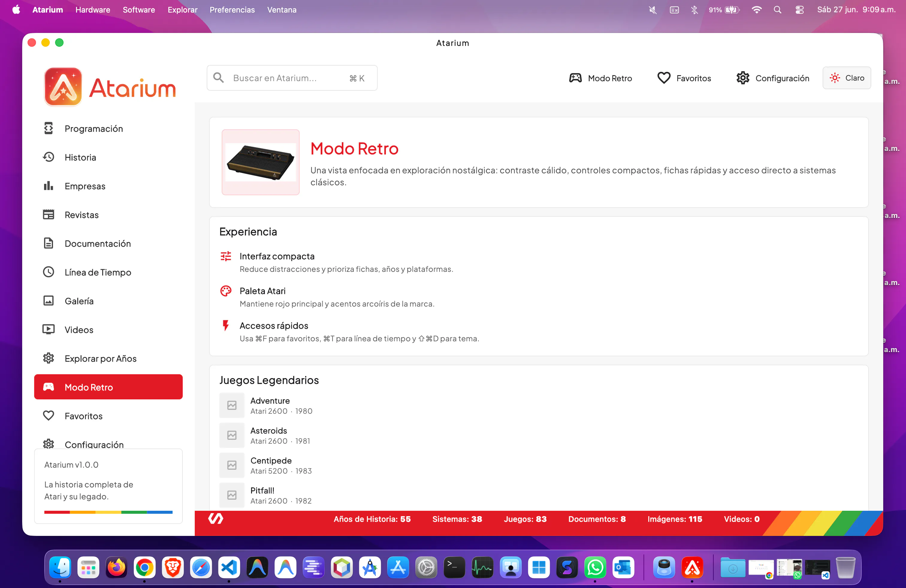The width and height of the screenshot is (906, 588).
Task: Click the Años de Historia: 55 stat
Action: [x=372, y=519]
